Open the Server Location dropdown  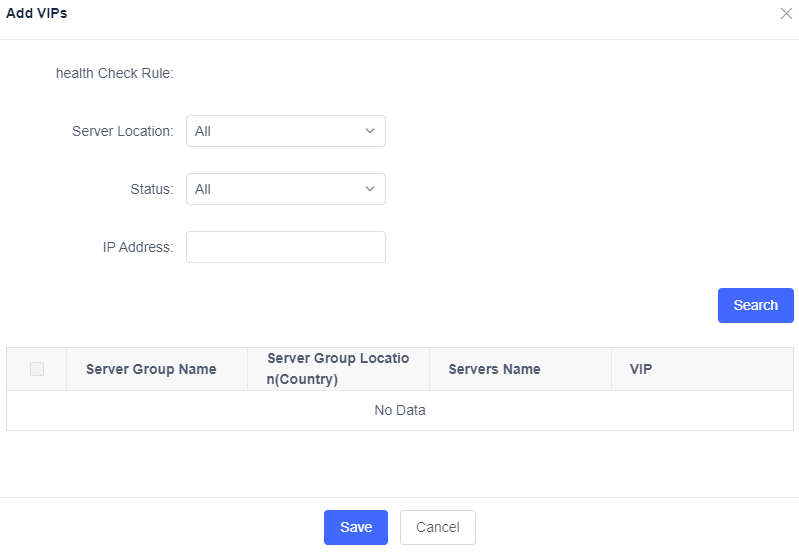click(x=275, y=131)
